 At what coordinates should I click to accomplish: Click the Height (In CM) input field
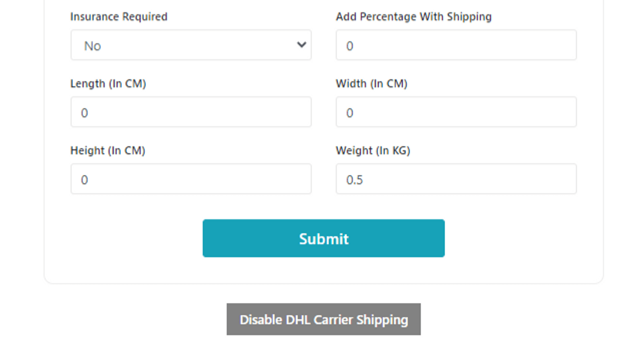(191, 179)
